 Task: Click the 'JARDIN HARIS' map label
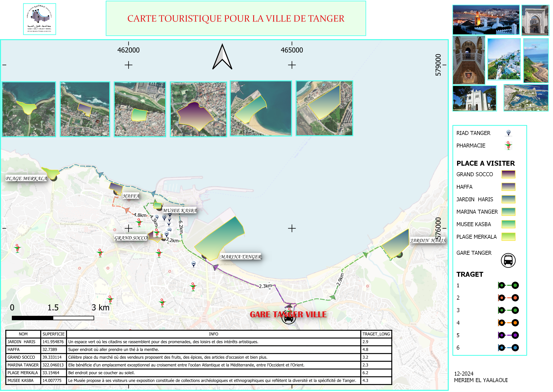428,241
